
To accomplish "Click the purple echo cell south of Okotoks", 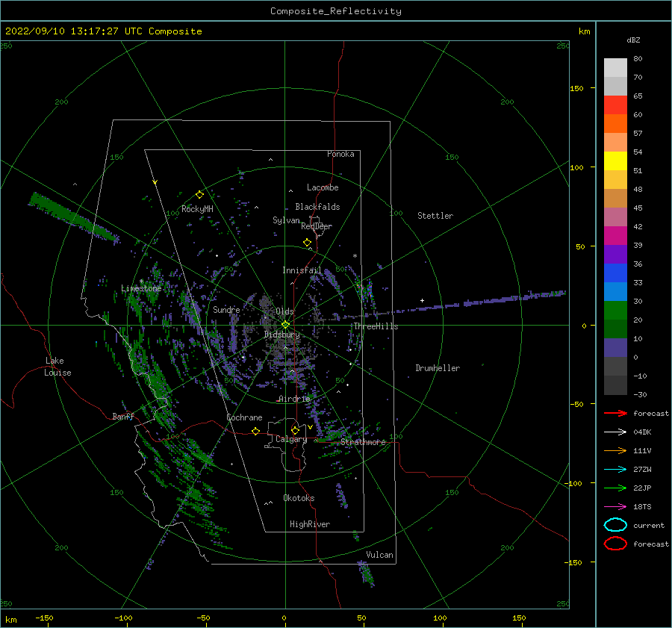I will (341, 496).
